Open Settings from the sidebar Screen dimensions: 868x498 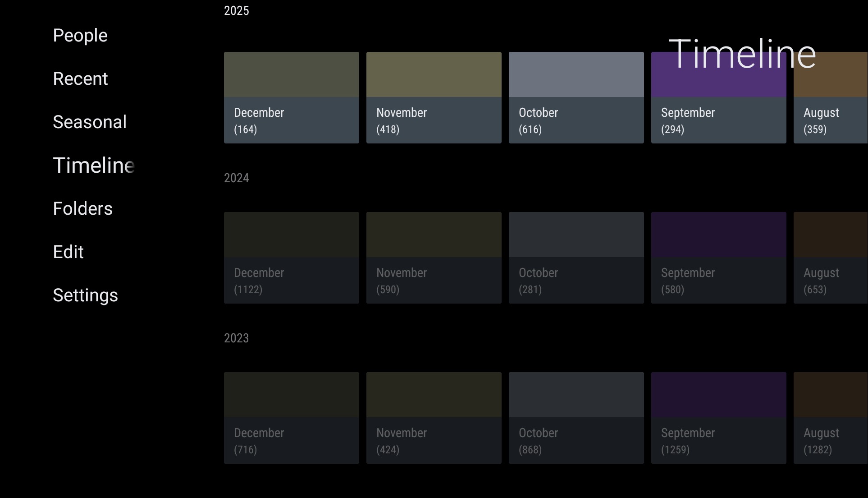(85, 295)
